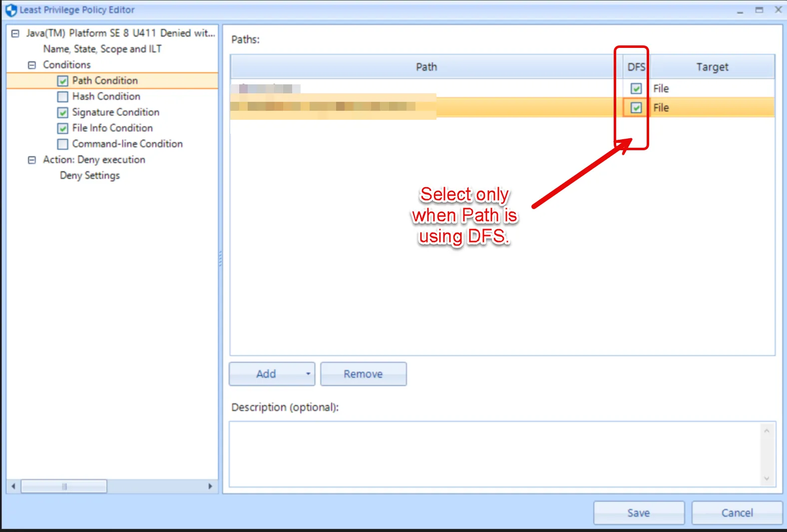Collapse the Java(TM) Platform SE 8 policy node
Viewport: 787px width, 532px height.
(15, 33)
